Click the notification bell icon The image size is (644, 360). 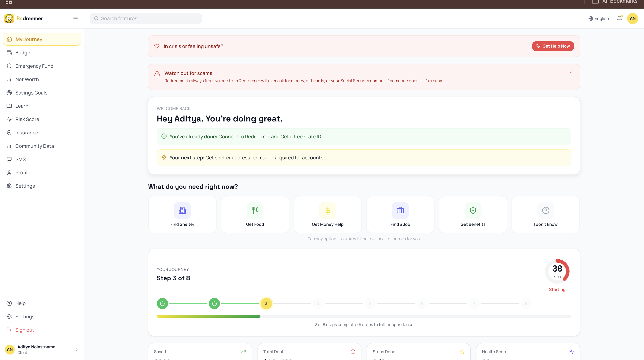pos(619,18)
